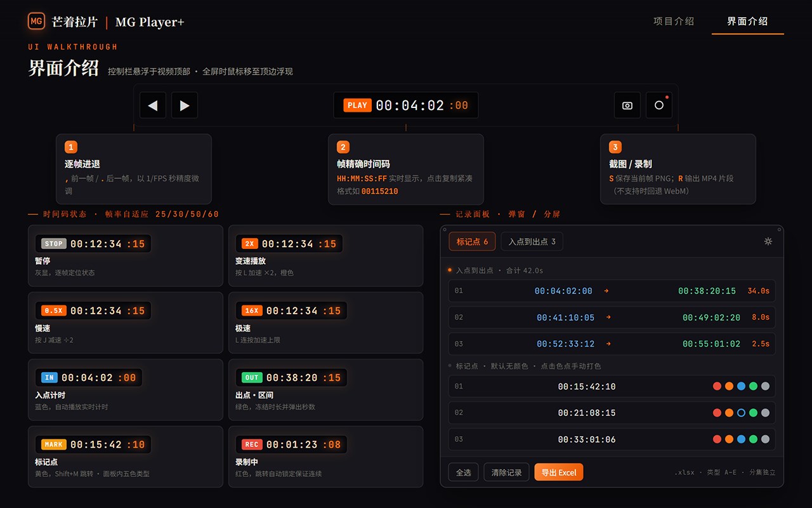Click the 34.0s duration value

coord(758,291)
